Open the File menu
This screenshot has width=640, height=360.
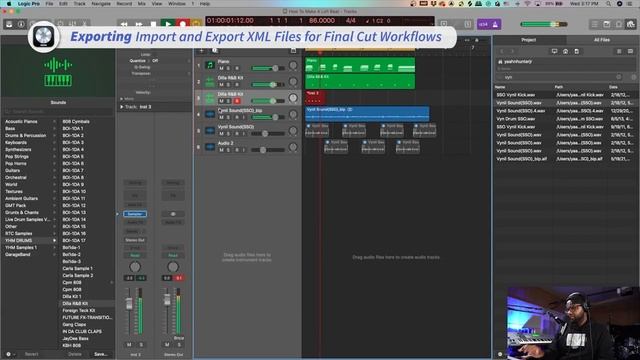pyautogui.click(x=49, y=4)
